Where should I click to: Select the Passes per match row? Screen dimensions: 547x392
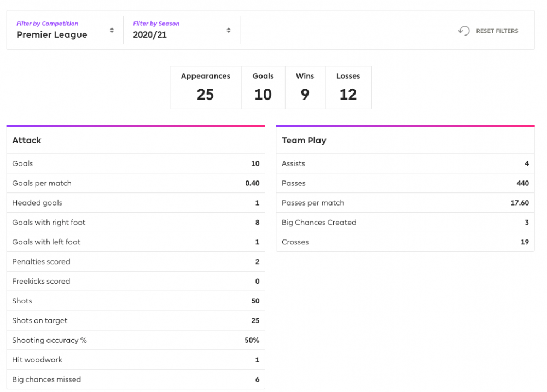click(x=405, y=203)
